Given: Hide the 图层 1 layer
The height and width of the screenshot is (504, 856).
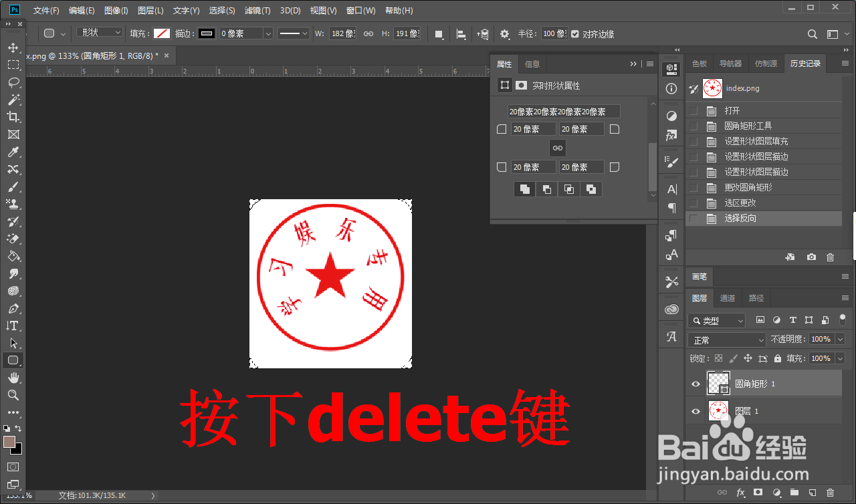Looking at the screenshot, I should 695,411.
